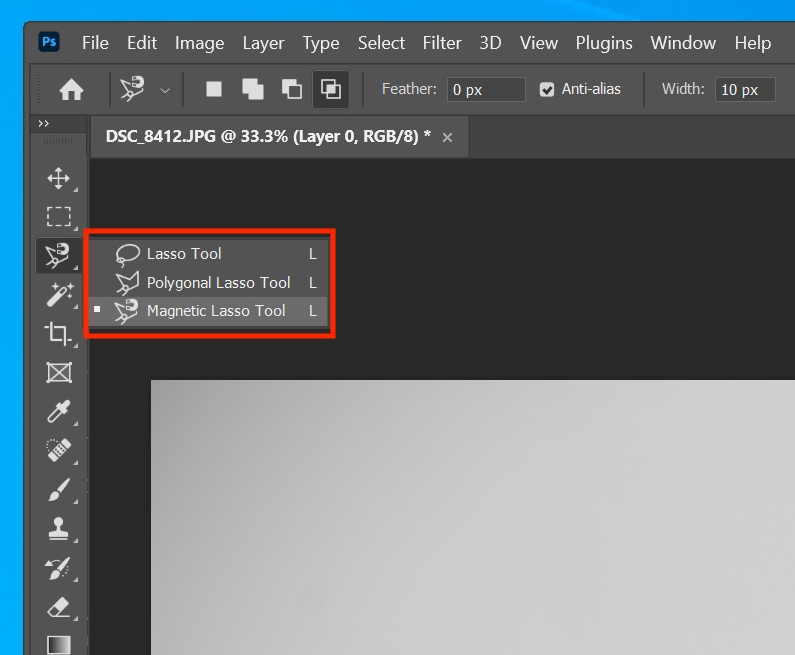Select the Spot Healing Brush tool
This screenshot has width=795, height=655.
pos(59,450)
